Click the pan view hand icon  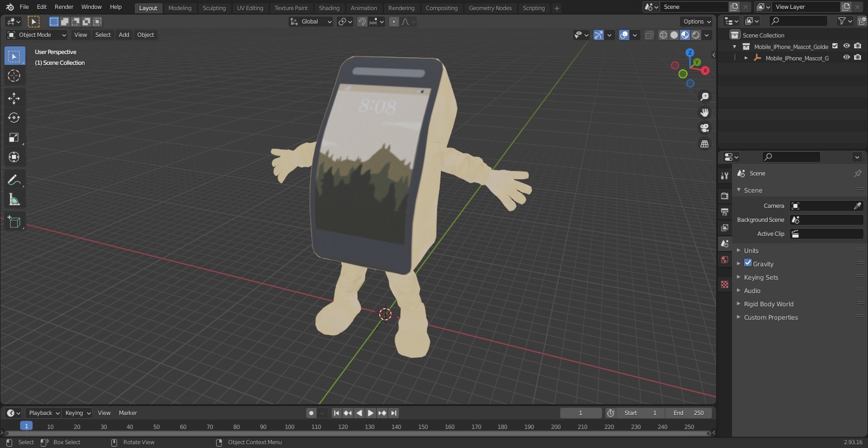click(705, 112)
